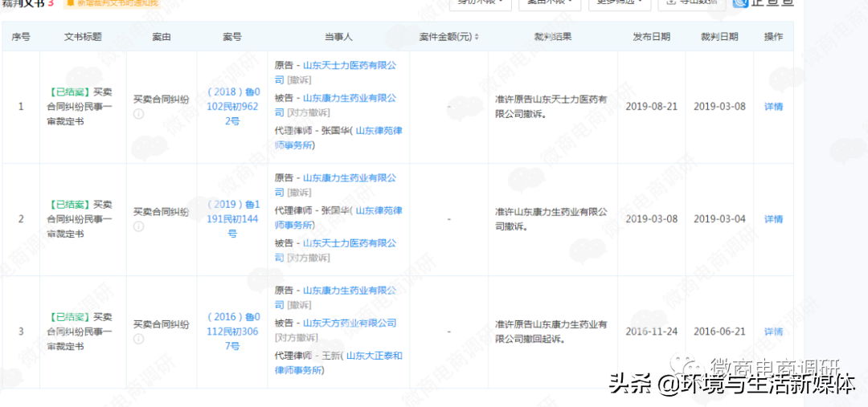This screenshot has width=868, height=407.
Task: Click the 案由 column header
Action: [x=161, y=37]
